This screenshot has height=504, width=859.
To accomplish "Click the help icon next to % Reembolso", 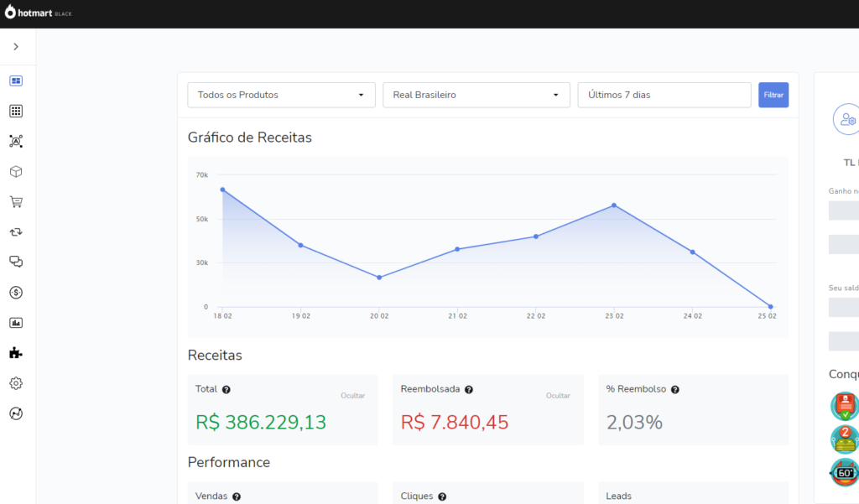I will (x=675, y=390).
